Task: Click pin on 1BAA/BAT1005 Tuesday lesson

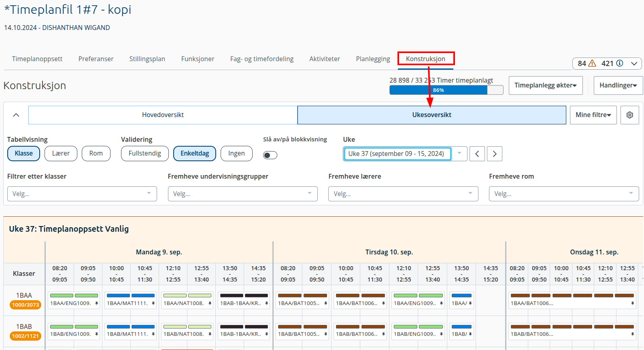Action: tap(325, 303)
